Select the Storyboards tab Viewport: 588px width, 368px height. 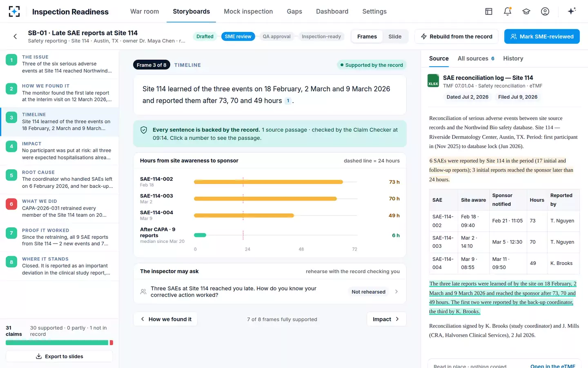point(191,11)
